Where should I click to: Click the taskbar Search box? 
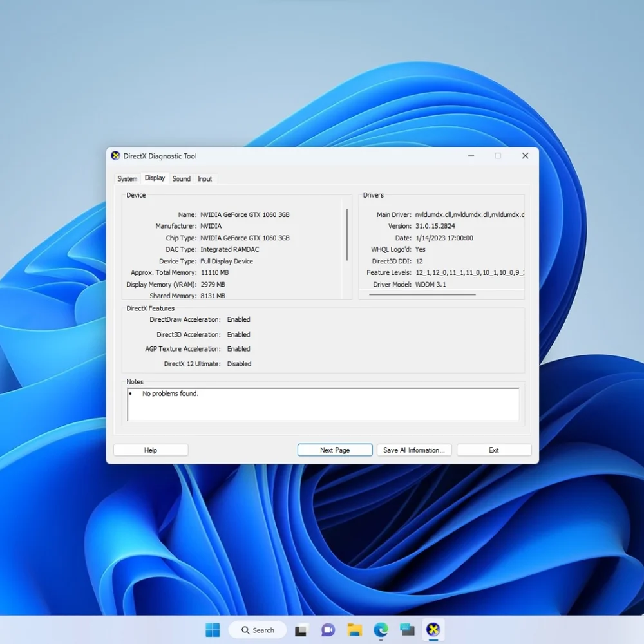click(258, 630)
